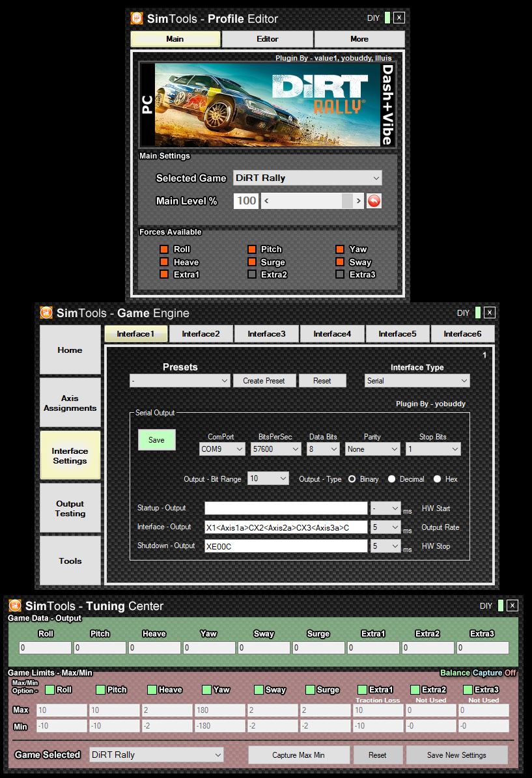
Task: Toggle the Extra3 Max/Min option checkbox
Action: pyautogui.click(x=468, y=689)
